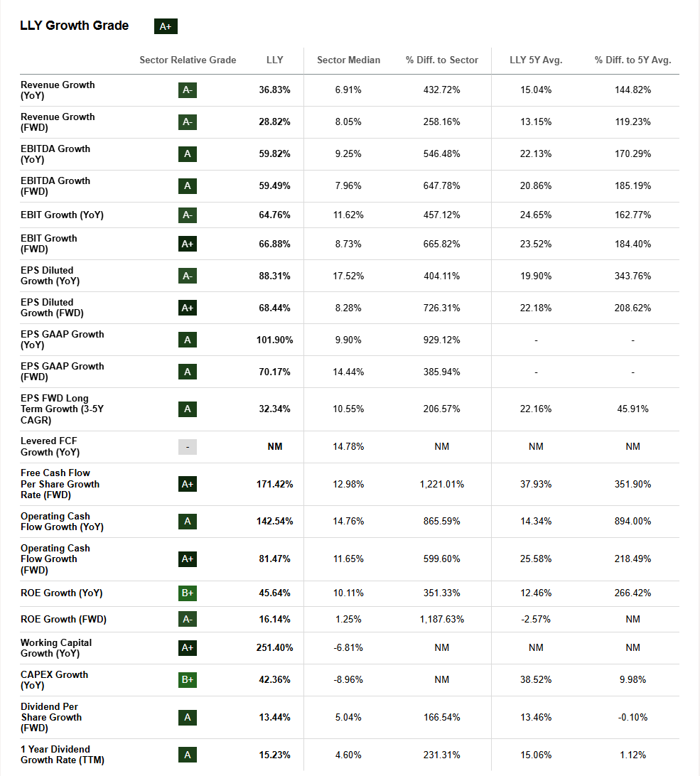Click the Sector Relative Grade column header
This screenshot has height=776, width=700.
[x=188, y=60]
